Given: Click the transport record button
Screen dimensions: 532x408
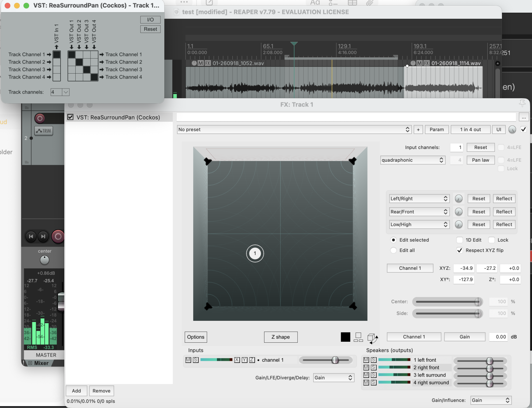Looking at the screenshot, I should (x=58, y=236).
